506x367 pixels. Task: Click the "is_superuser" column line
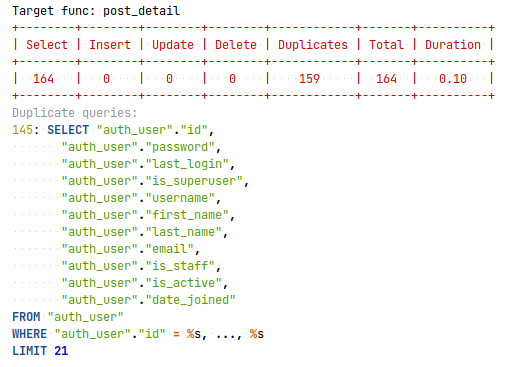tap(155, 181)
